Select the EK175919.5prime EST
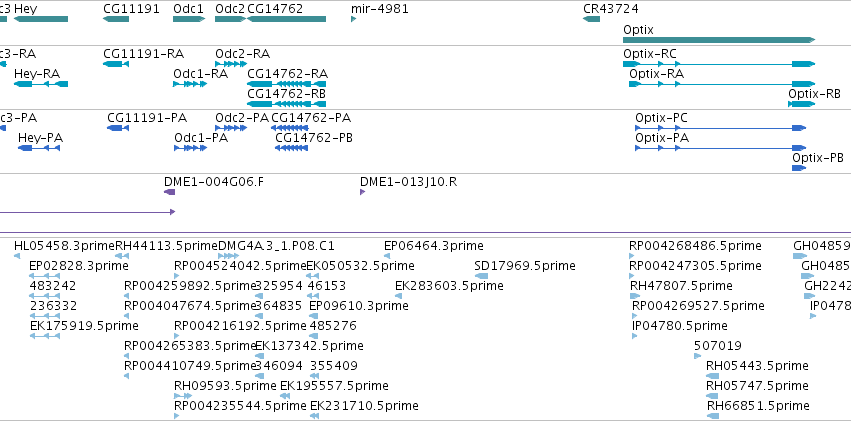851x421 pixels. click(45, 336)
